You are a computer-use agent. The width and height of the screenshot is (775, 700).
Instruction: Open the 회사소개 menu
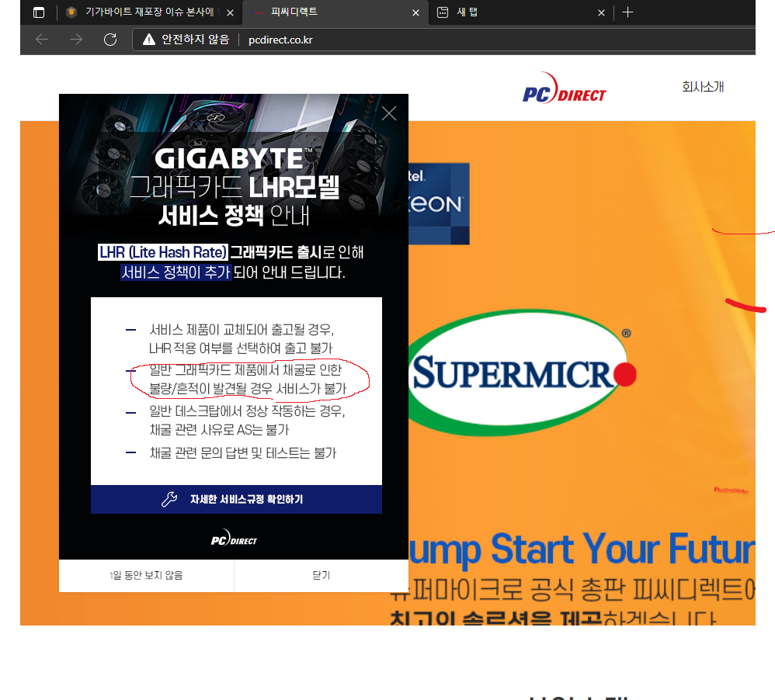click(702, 87)
